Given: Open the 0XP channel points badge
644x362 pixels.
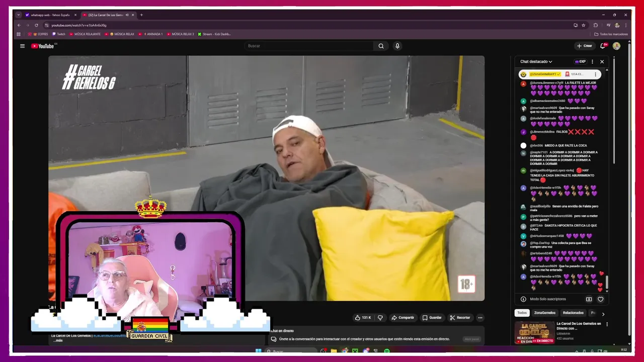Looking at the screenshot, I should 580,62.
